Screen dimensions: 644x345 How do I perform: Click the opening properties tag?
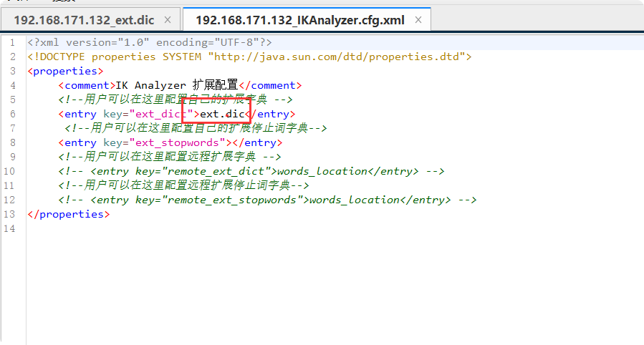[65, 71]
